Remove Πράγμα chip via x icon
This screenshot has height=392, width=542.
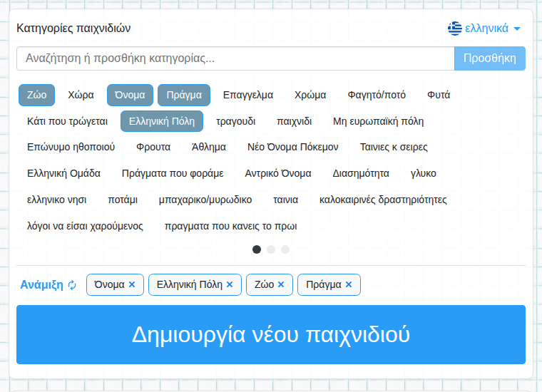pos(349,284)
